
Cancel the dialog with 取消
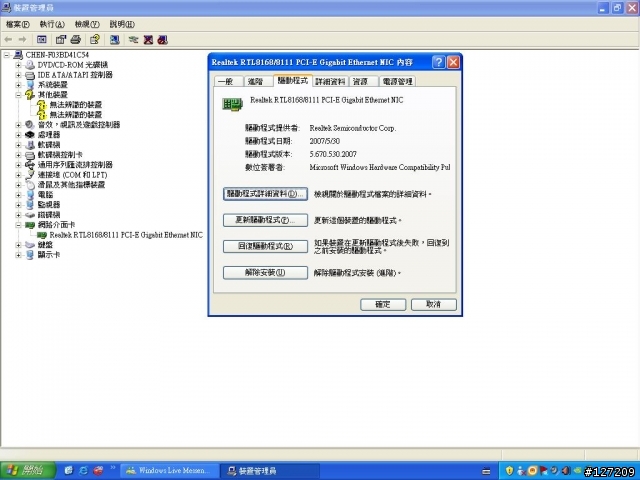(x=433, y=304)
